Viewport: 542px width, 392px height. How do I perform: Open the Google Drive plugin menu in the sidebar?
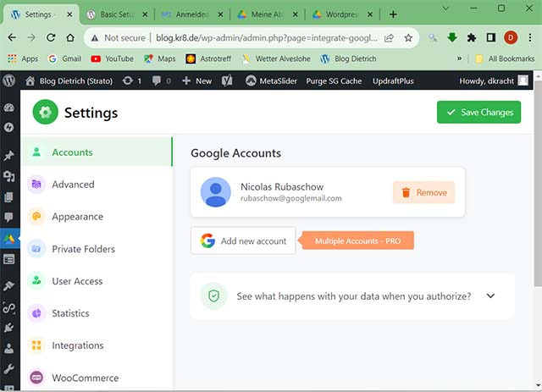click(x=9, y=240)
